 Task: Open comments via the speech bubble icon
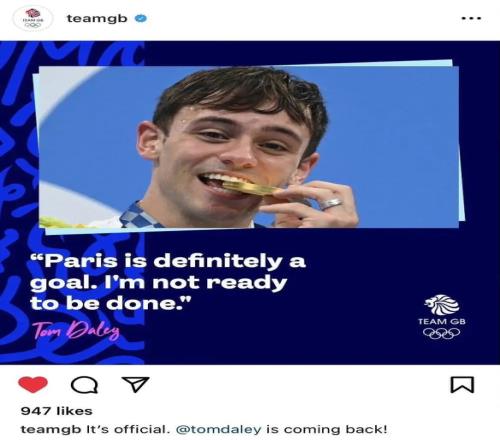coord(84,385)
